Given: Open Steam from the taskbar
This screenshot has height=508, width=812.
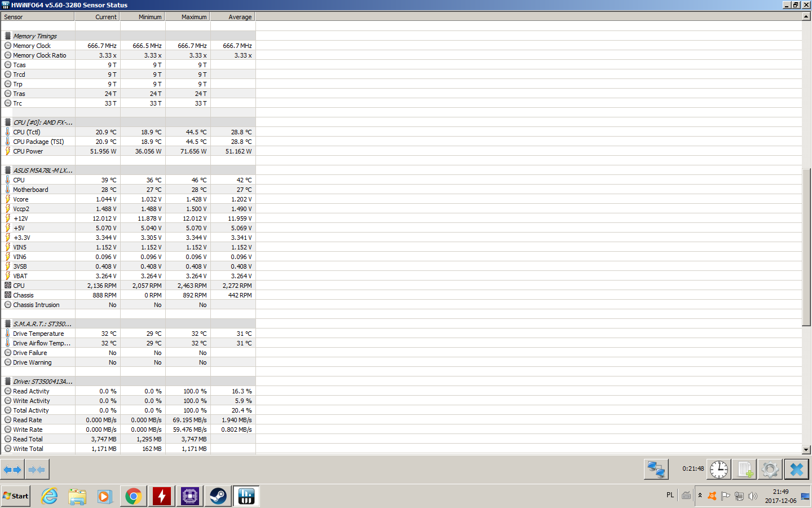Looking at the screenshot, I should pyautogui.click(x=218, y=496).
